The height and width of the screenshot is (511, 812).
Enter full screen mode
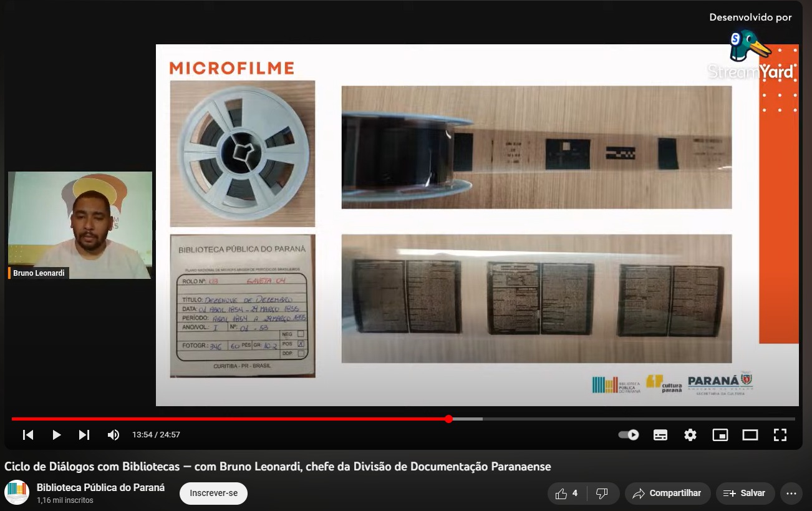point(780,435)
